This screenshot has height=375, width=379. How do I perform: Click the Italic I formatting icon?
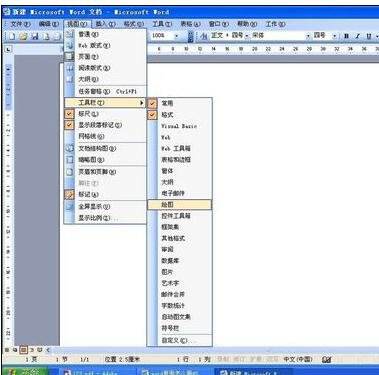click(358, 36)
